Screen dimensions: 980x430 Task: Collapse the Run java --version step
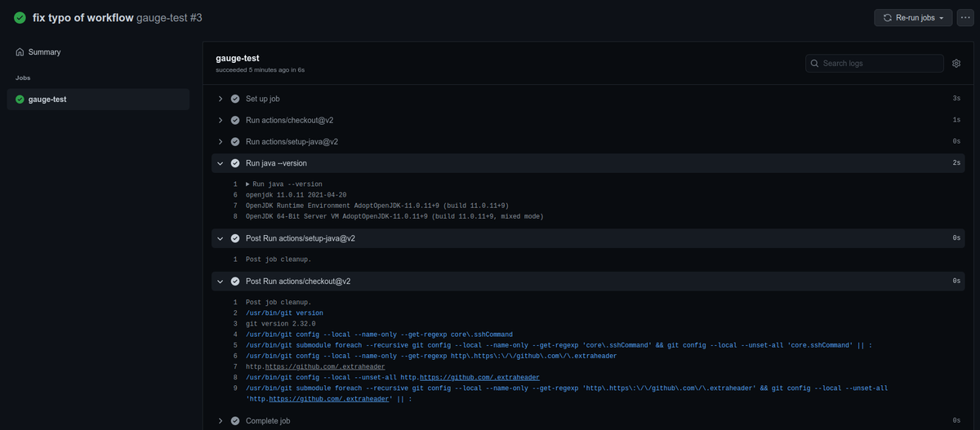[220, 163]
